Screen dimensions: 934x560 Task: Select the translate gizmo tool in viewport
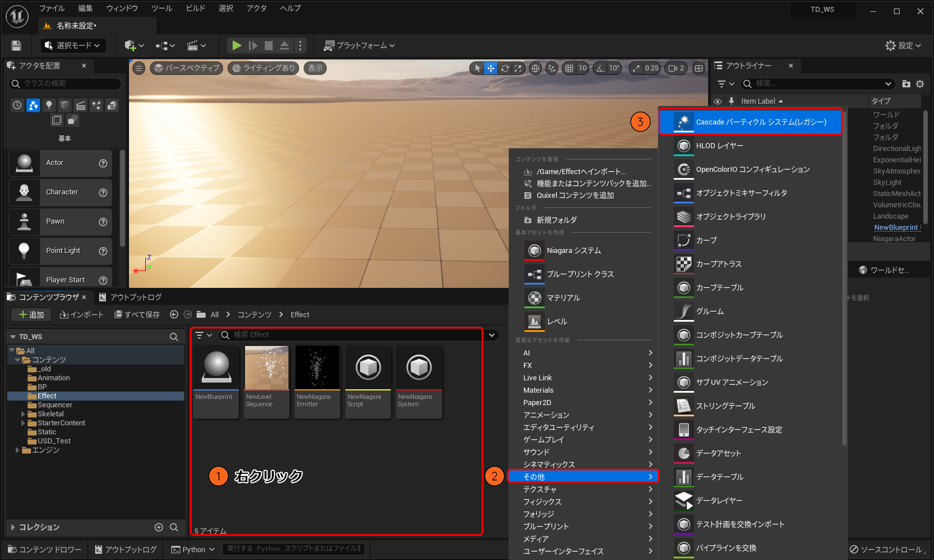[491, 68]
